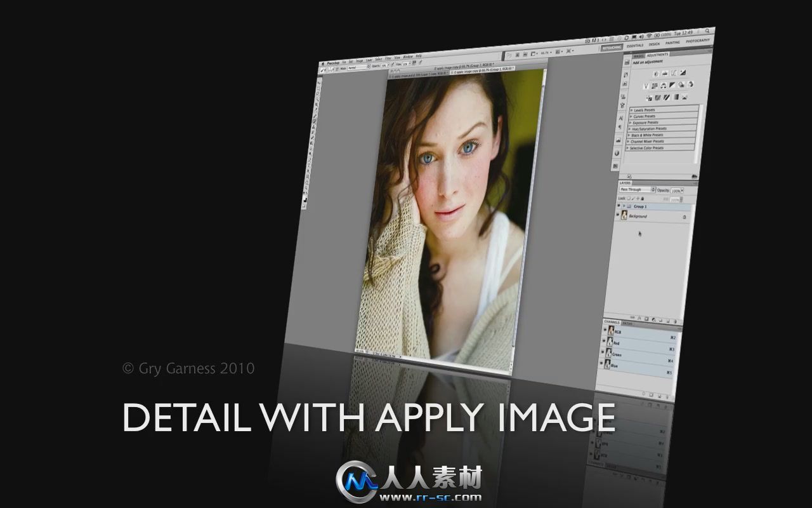Expand the Group 1 layer group
812x508 pixels.
point(624,206)
